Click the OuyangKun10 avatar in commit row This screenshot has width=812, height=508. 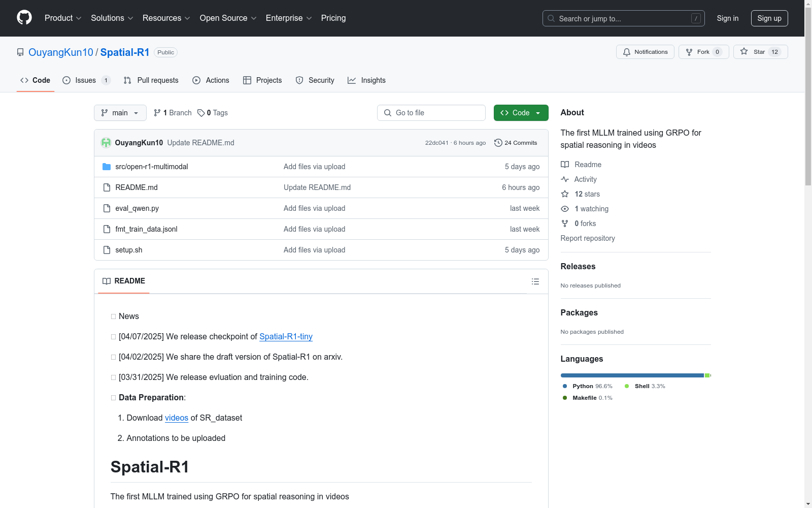pos(106,143)
